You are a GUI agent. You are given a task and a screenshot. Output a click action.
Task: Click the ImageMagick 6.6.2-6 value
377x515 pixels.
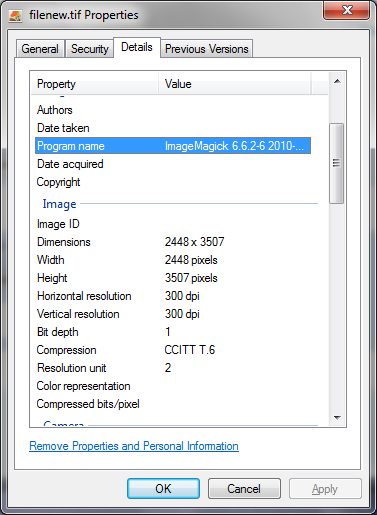coord(234,146)
